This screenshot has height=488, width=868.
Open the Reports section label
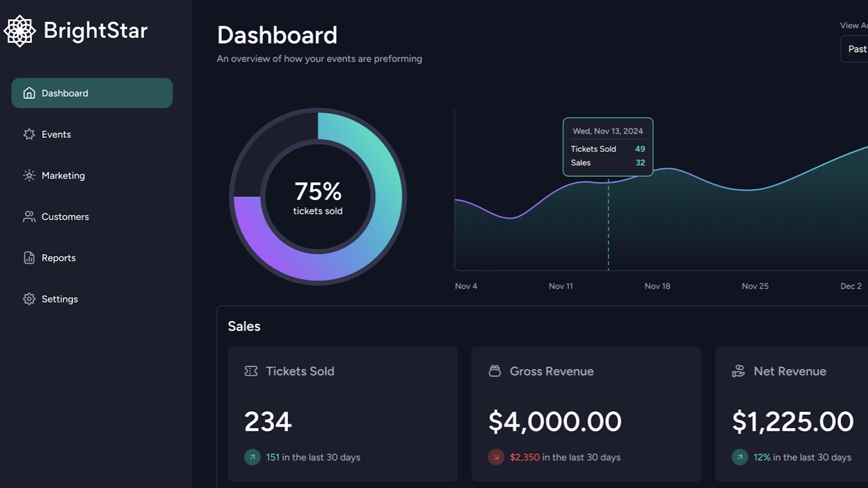click(58, 258)
